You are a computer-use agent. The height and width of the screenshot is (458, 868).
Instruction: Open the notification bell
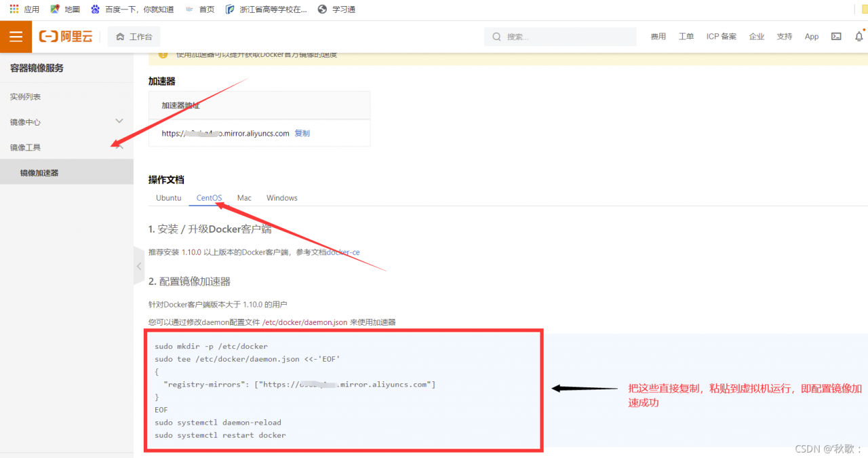859,37
